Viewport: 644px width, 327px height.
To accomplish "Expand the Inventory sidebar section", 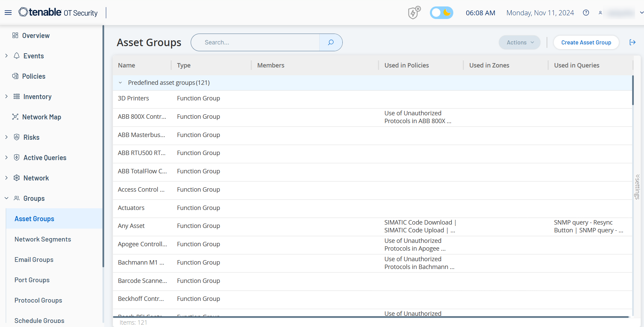I will pyautogui.click(x=6, y=97).
